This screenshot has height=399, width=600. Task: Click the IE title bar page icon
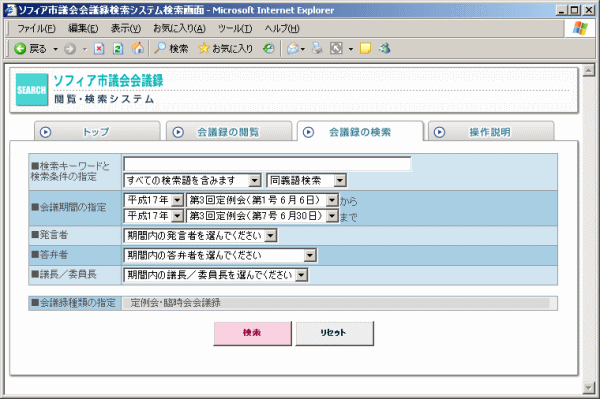pyautogui.click(x=11, y=10)
